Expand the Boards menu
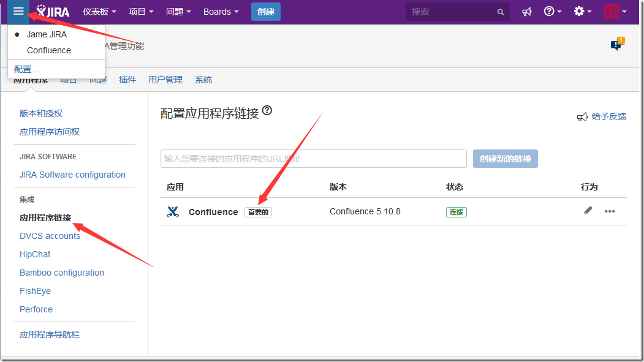This screenshot has width=644, height=362. click(x=221, y=12)
